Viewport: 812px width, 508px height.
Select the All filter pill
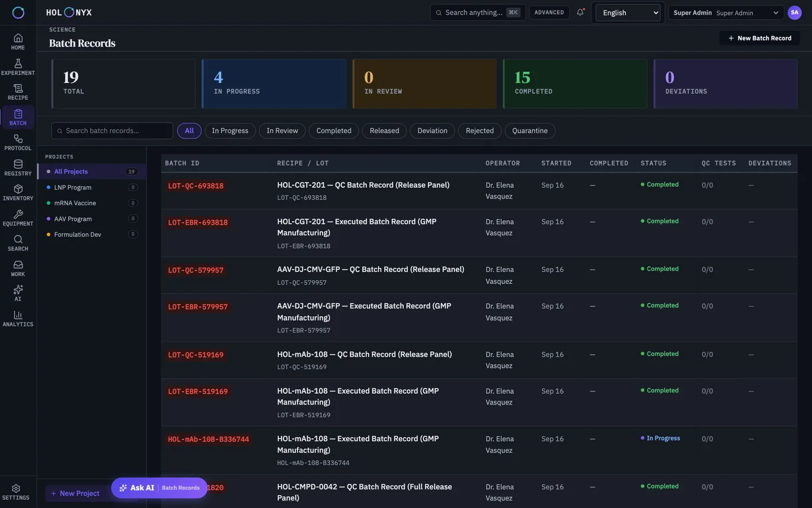click(189, 131)
